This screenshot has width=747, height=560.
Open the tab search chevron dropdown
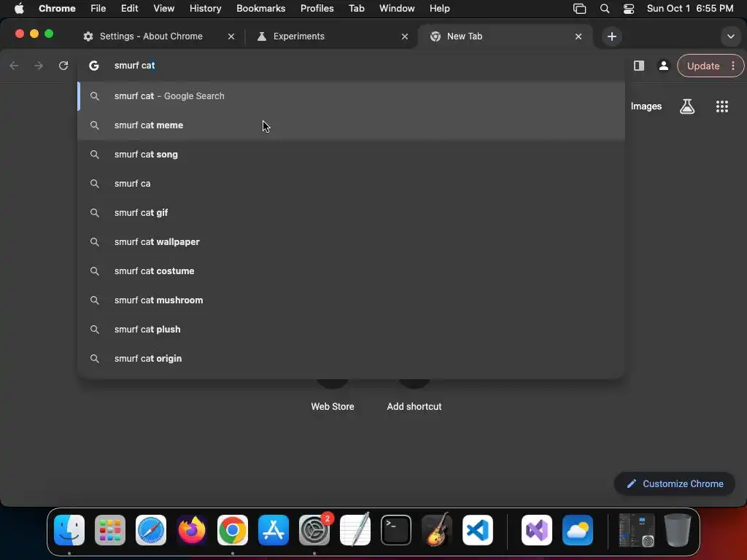(730, 36)
